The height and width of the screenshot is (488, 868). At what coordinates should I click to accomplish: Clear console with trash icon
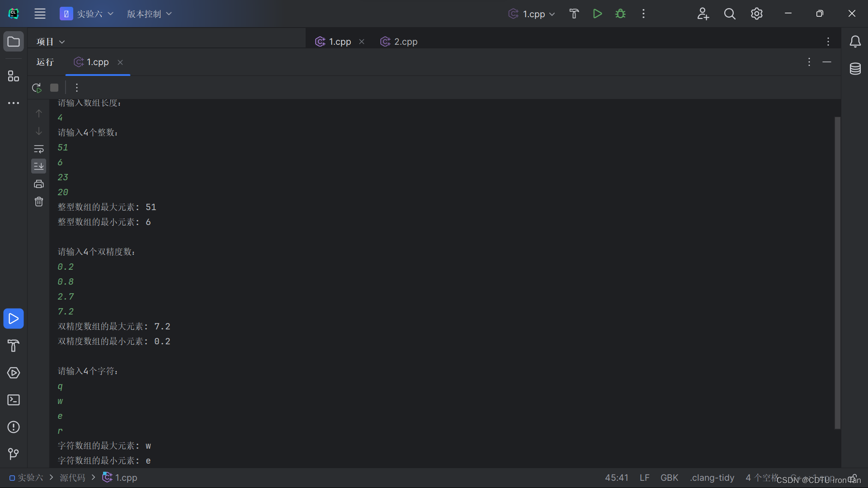pyautogui.click(x=39, y=202)
